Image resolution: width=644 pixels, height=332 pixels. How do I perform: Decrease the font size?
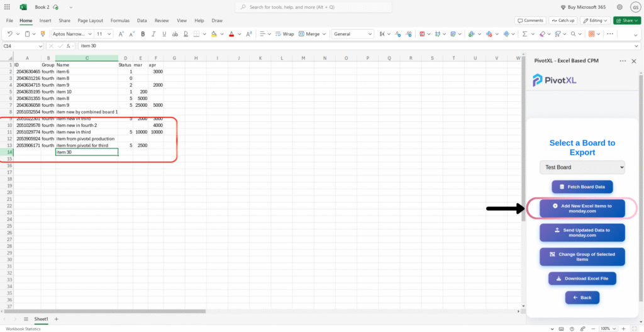[132, 34]
